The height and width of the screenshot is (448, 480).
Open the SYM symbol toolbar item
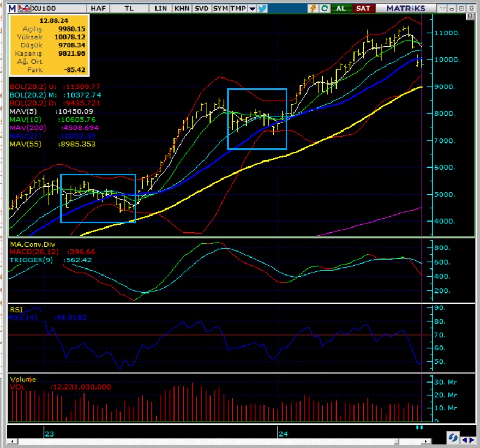click(x=220, y=8)
